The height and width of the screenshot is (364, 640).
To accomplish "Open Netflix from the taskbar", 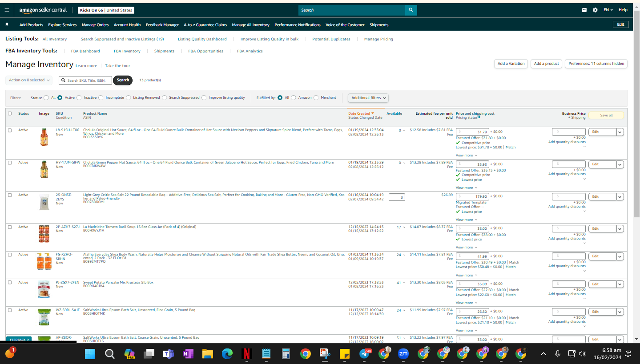I will [x=246, y=354].
